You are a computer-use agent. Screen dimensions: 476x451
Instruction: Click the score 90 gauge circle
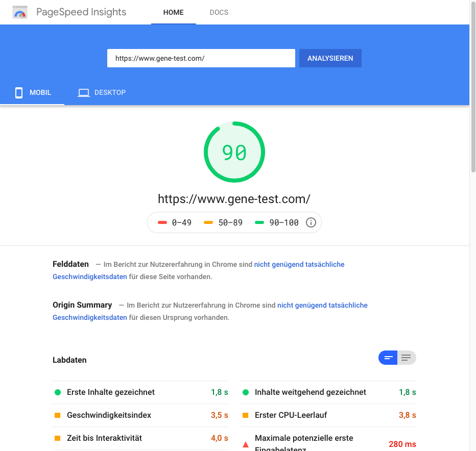(234, 152)
